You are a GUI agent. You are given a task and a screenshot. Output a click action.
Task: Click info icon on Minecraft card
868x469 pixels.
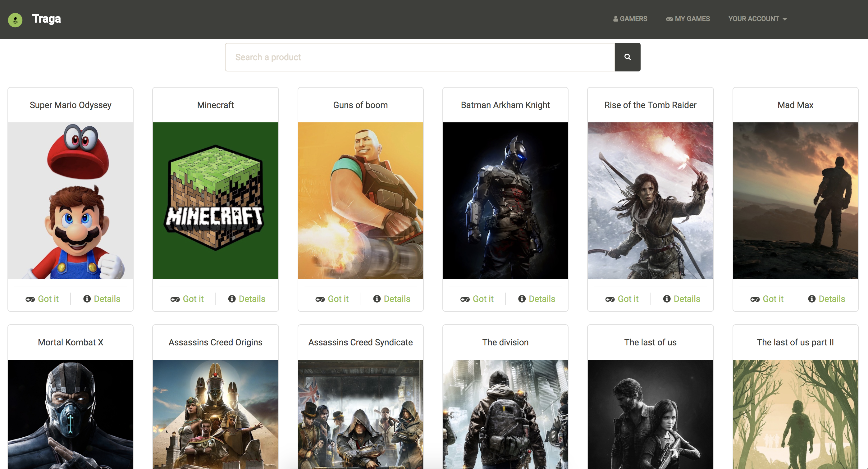point(232,299)
